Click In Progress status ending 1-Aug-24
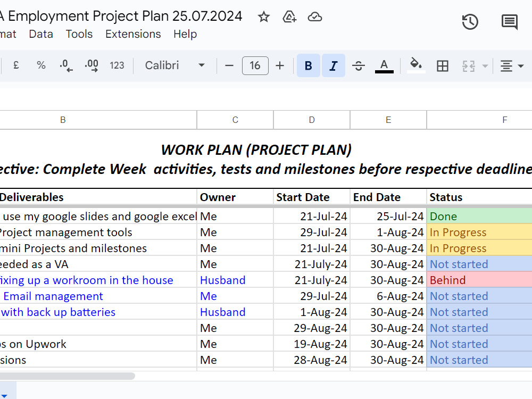Screen dimensions: 532x399 479,232
